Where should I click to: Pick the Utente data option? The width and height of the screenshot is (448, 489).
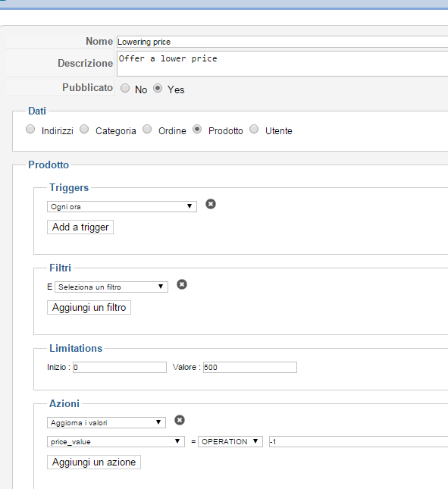254,129
